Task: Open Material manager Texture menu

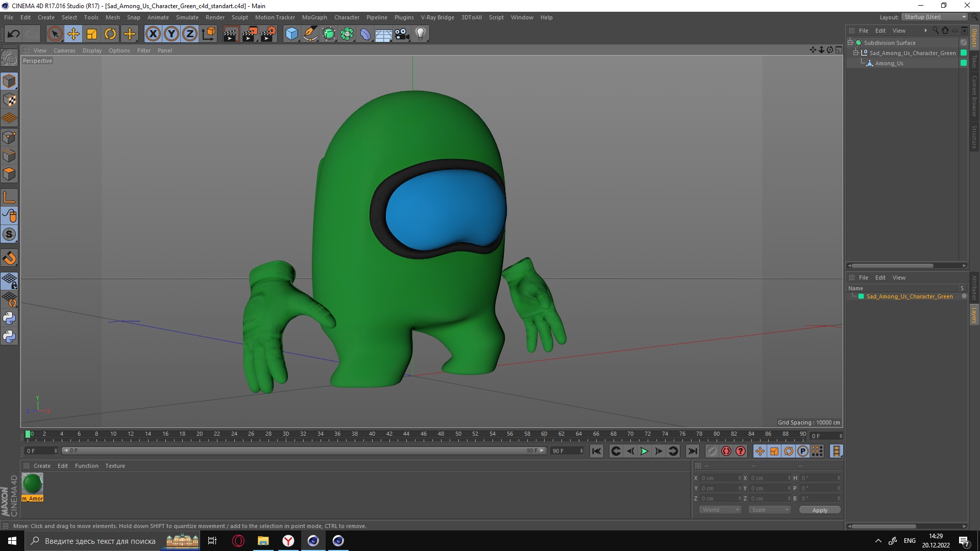Action: (x=115, y=466)
